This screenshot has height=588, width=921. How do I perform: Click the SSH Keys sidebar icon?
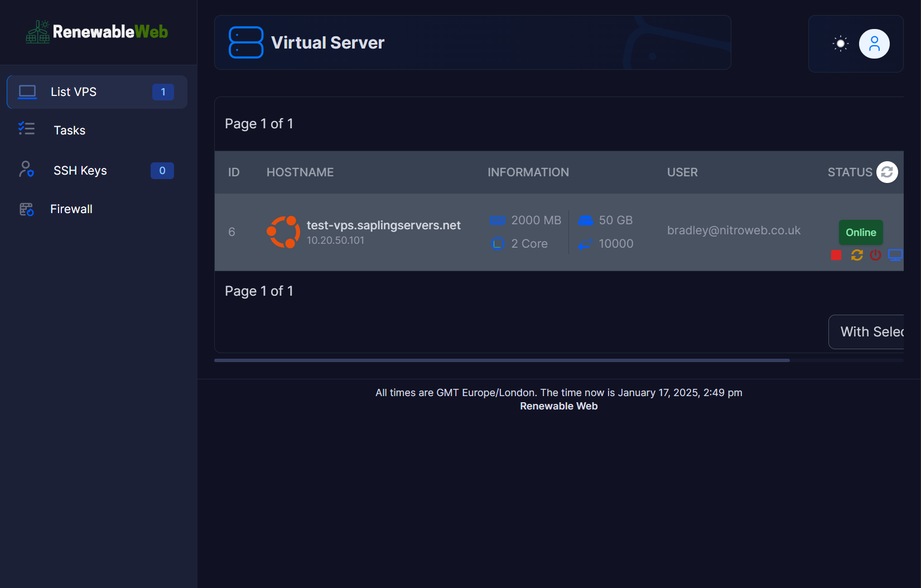click(x=26, y=170)
